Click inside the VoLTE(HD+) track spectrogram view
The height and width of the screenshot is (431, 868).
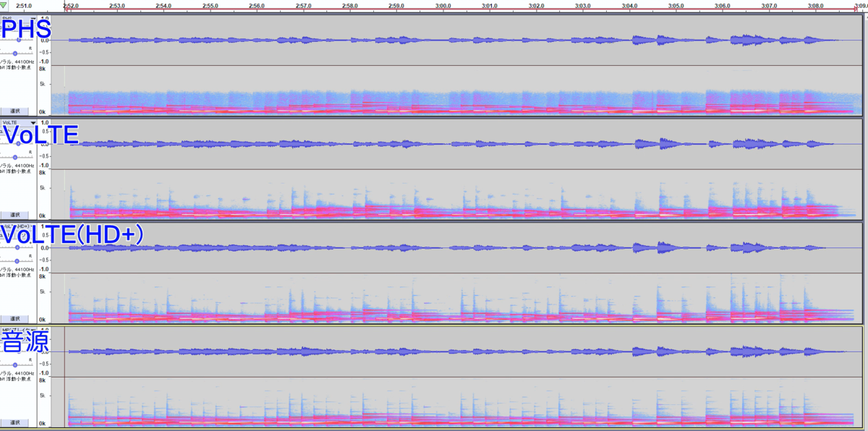(x=457, y=298)
